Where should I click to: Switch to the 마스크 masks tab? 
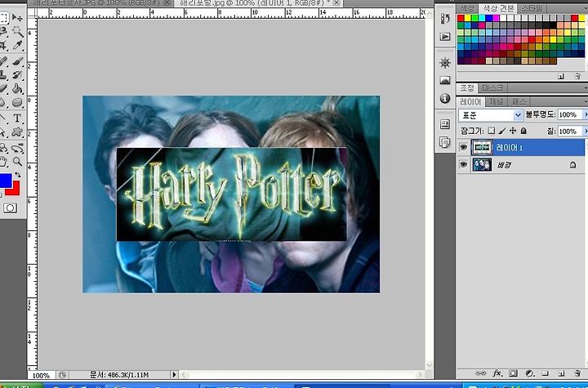pyautogui.click(x=492, y=88)
